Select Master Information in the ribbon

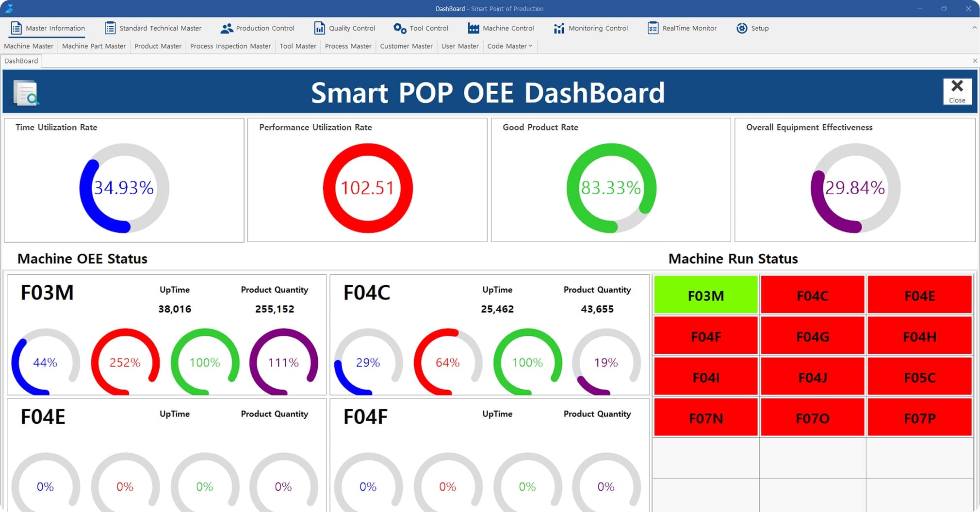tap(47, 28)
